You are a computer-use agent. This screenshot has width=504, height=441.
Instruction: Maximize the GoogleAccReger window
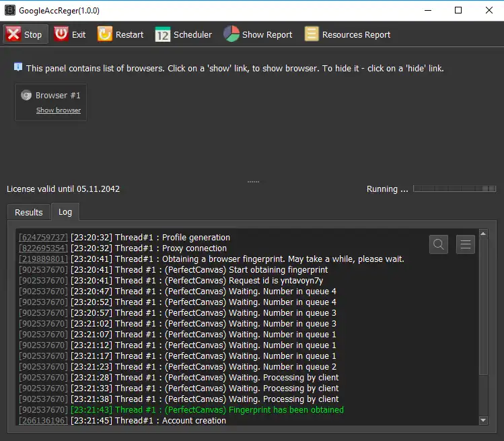(458, 10)
